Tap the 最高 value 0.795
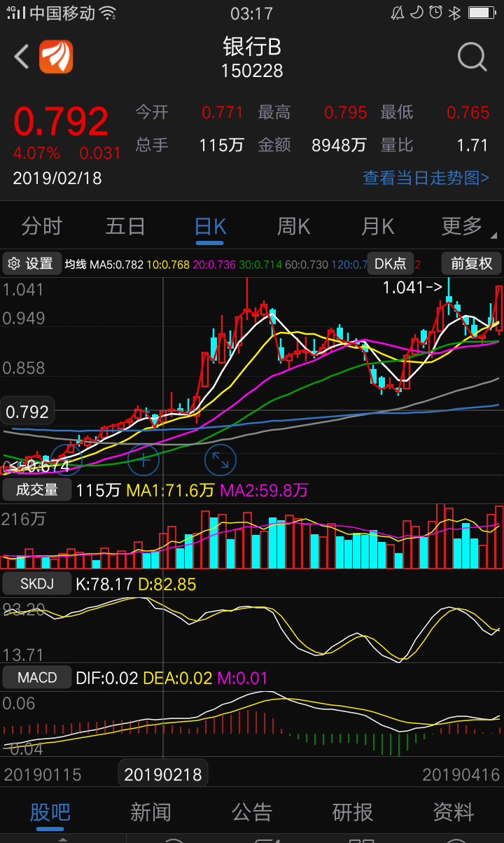 point(346,113)
